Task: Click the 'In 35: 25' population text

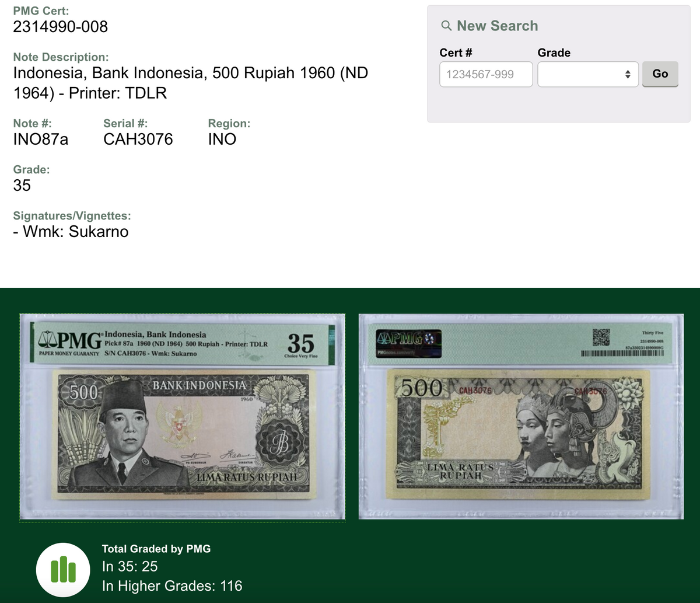Action: 129,566
